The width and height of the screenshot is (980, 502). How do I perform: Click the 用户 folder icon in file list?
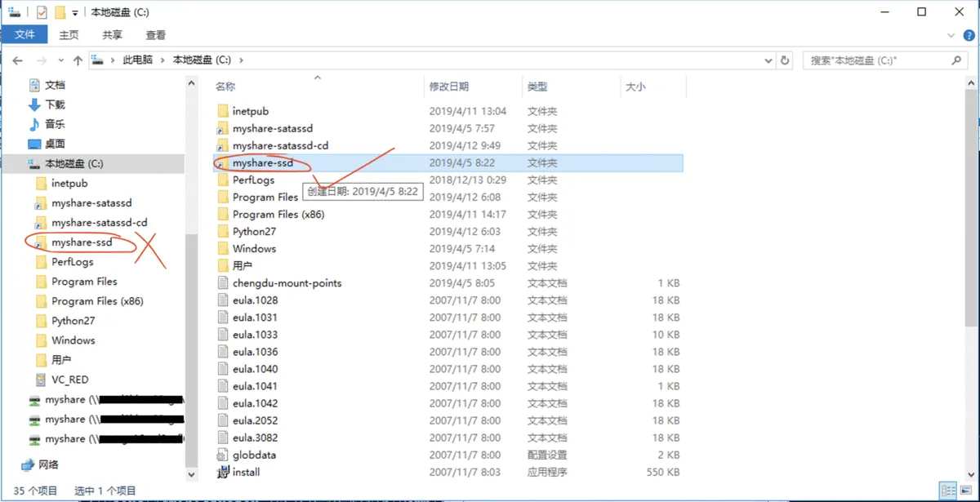click(x=223, y=266)
